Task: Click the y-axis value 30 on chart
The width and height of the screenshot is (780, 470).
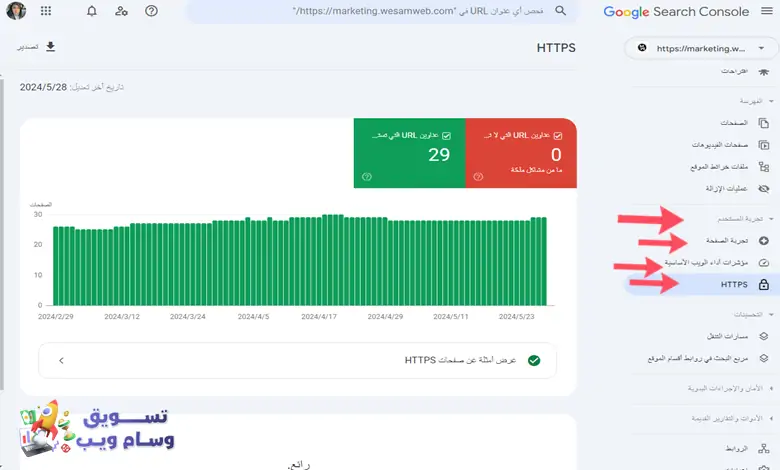Action: click(x=38, y=215)
